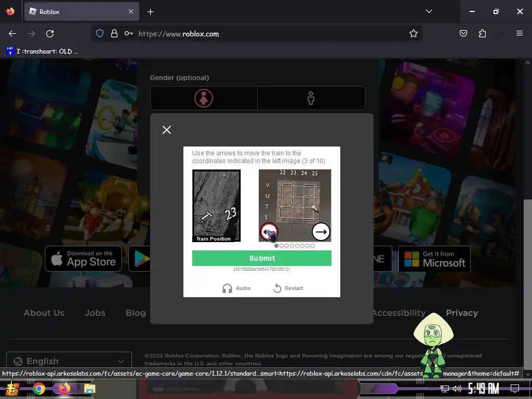
Task: Click the train track puzzle image
Action: coord(295,206)
